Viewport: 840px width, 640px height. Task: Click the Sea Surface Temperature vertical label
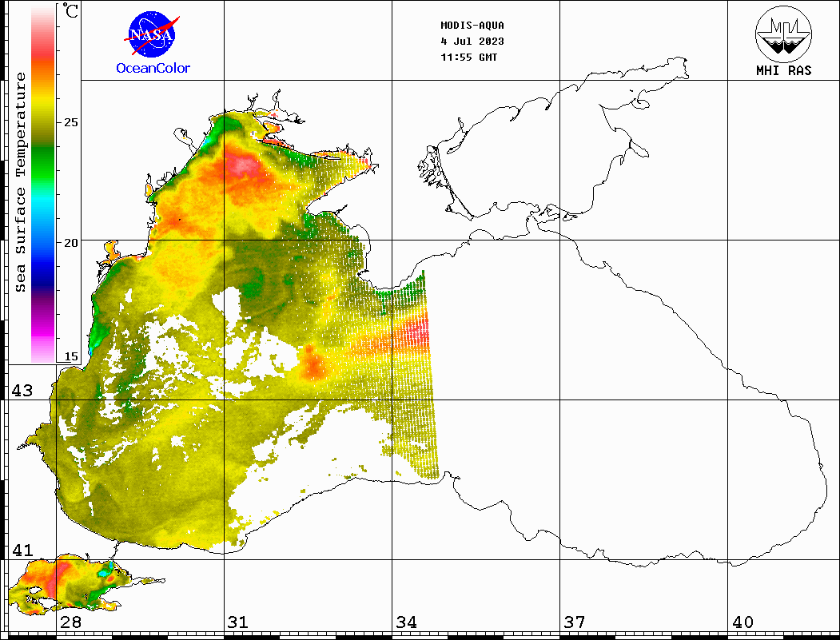pos(22,182)
